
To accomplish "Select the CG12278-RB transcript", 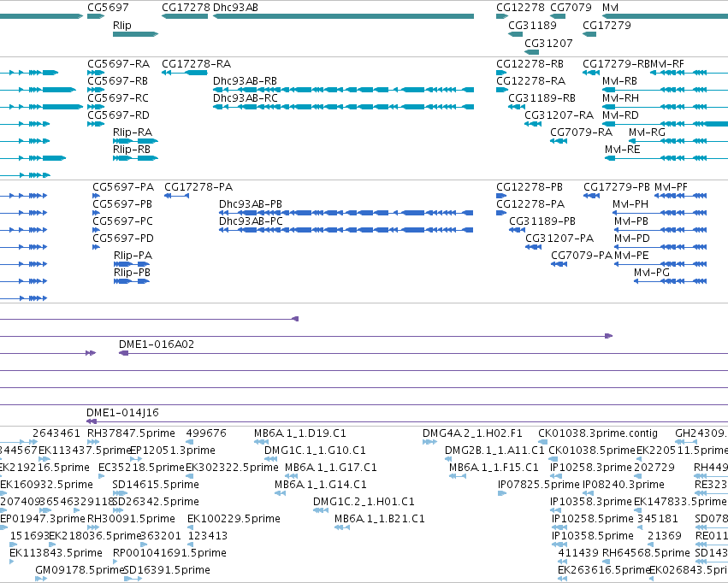I will point(501,73).
